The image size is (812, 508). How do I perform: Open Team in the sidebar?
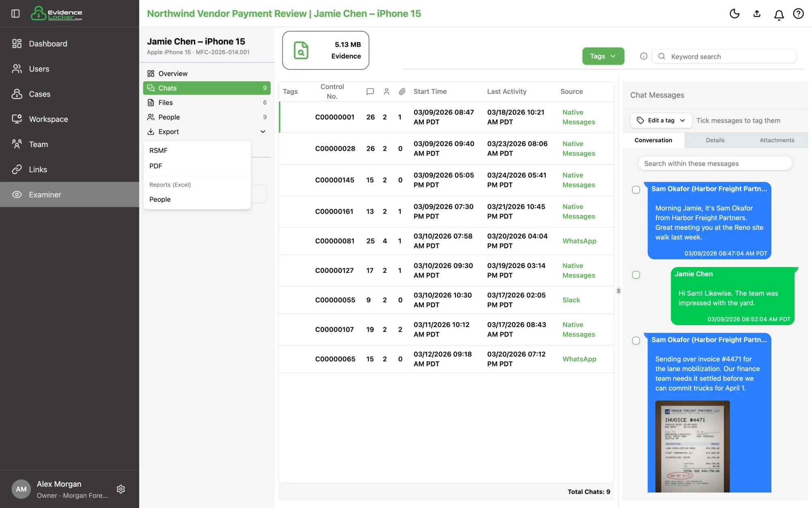69,144
